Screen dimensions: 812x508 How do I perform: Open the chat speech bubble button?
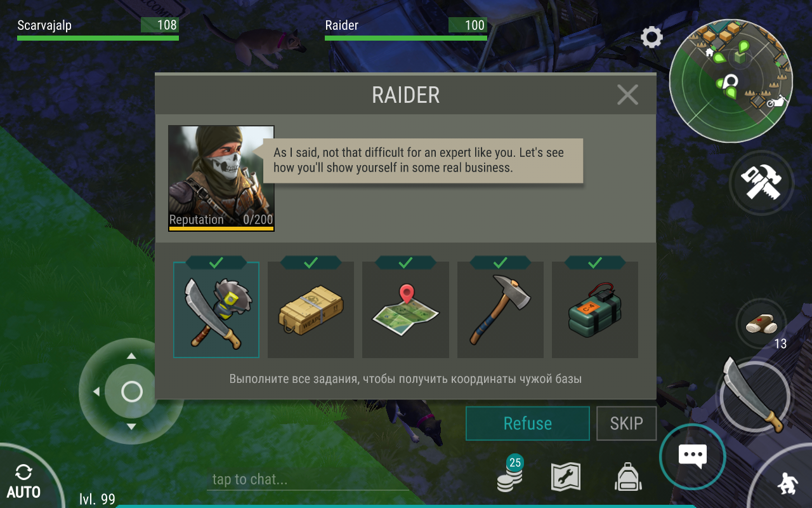[x=692, y=455]
